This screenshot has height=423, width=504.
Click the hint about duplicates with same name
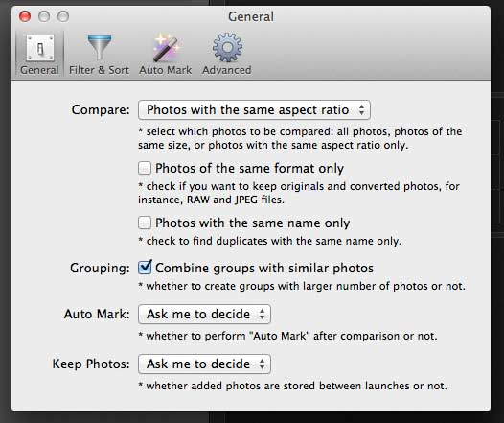point(270,241)
